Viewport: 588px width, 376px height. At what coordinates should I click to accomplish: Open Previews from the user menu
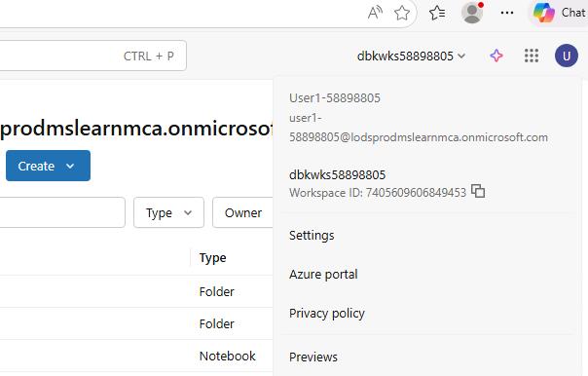pyautogui.click(x=313, y=357)
